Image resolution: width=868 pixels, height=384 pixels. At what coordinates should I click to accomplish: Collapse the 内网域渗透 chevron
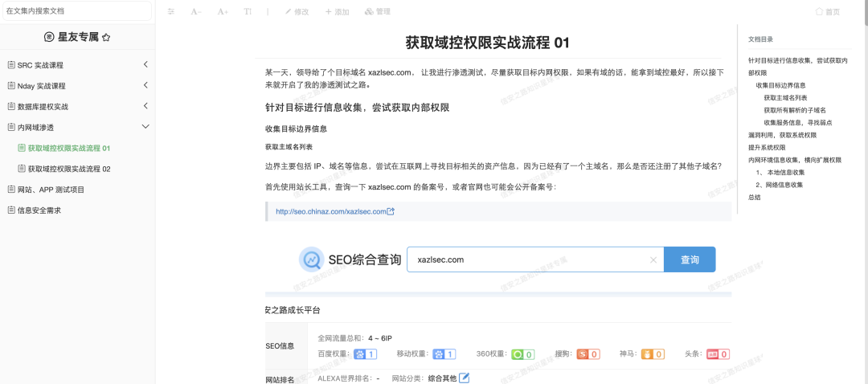(145, 127)
